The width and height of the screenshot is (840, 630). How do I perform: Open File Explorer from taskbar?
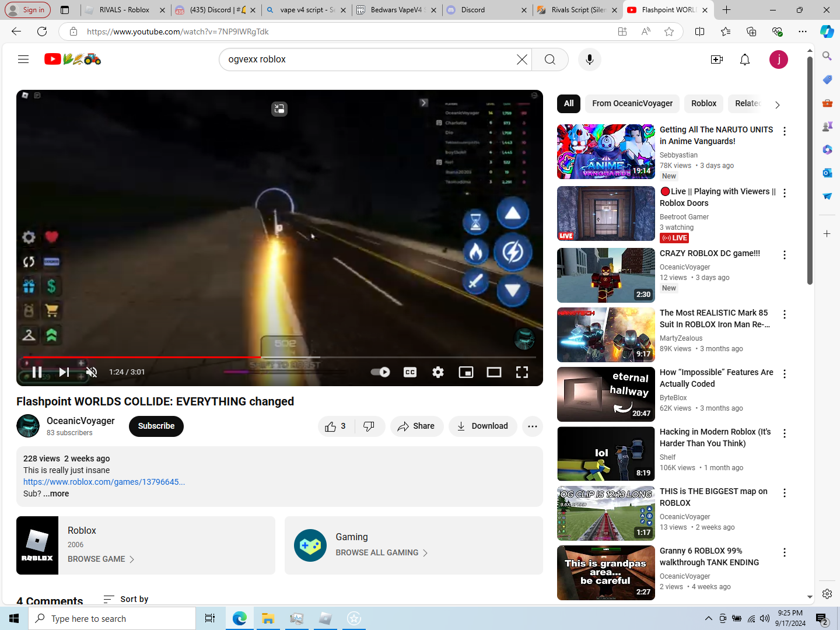[x=268, y=618]
